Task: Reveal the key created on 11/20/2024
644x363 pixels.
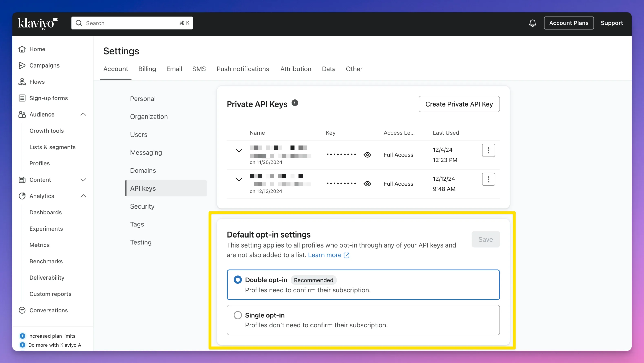Action: 367,155
